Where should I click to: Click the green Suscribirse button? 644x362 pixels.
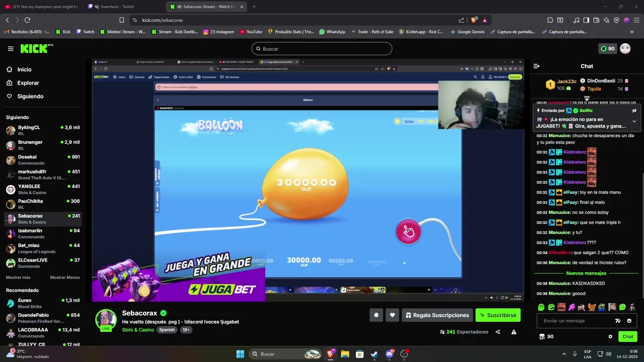pyautogui.click(x=498, y=315)
